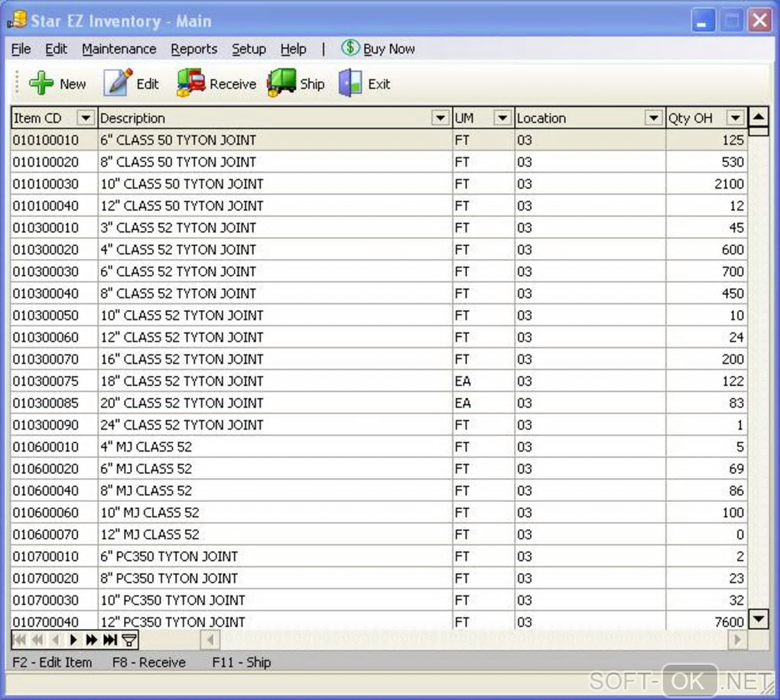Click the vertical scrollbar down arrow
Image resolution: width=780 pixels, height=700 pixels.
(759, 620)
